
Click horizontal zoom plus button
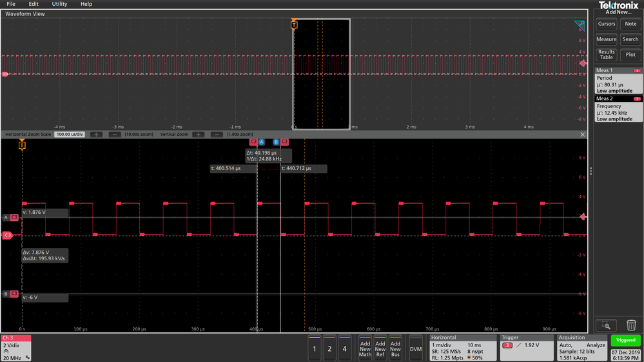tap(95, 135)
